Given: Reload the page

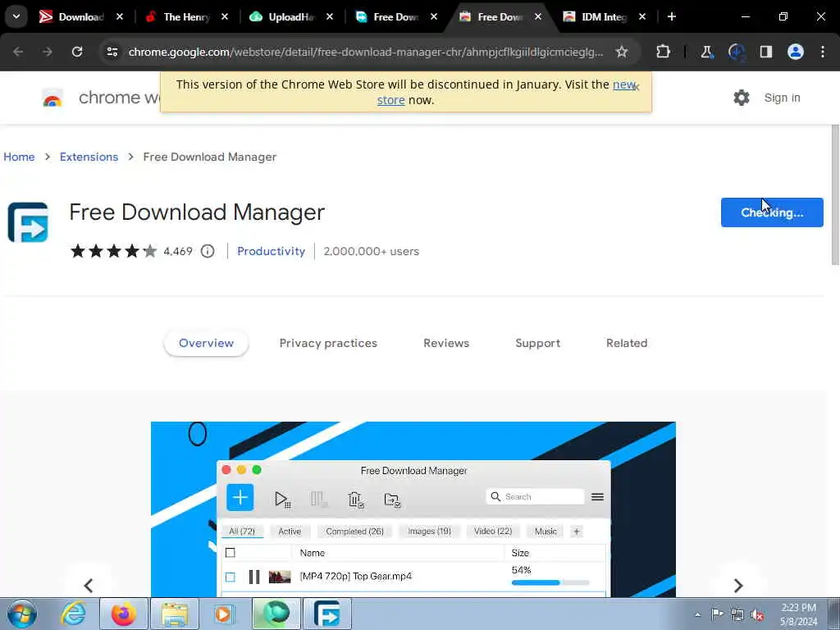Looking at the screenshot, I should pyautogui.click(x=77, y=52).
